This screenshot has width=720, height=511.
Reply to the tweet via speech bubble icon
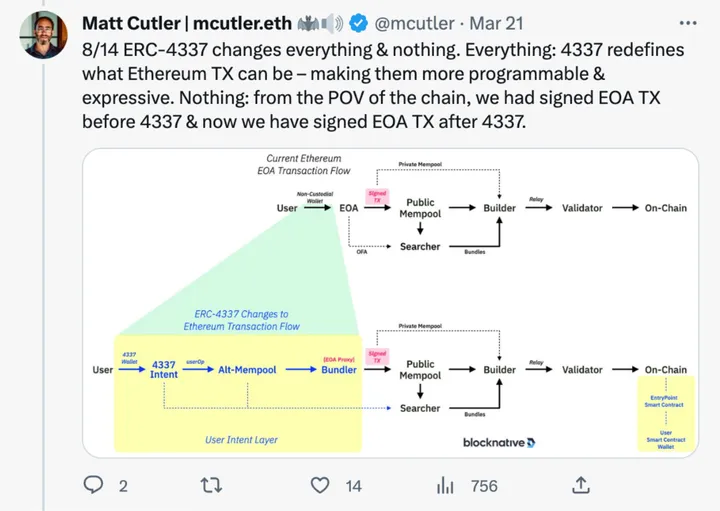[x=93, y=485]
